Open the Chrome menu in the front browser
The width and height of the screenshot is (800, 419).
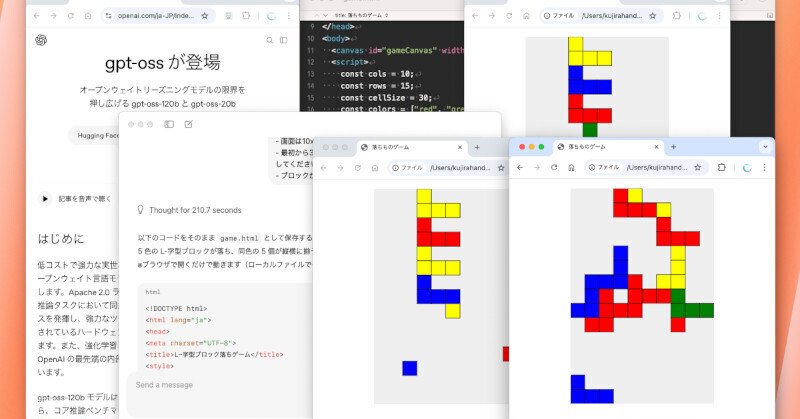764,167
